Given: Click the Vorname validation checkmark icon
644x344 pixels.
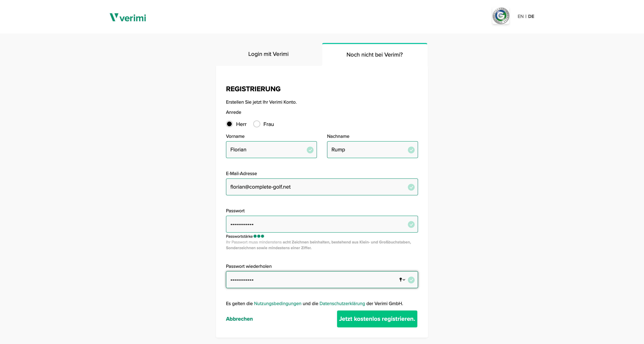Looking at the screenshot, I should 310,150.
